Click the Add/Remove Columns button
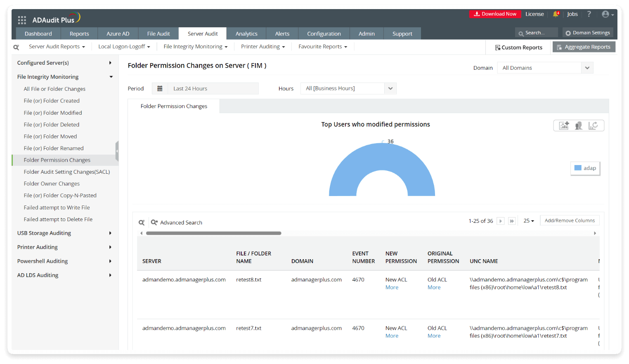This screenshot has width=629, height=364. tap(570, 221)
